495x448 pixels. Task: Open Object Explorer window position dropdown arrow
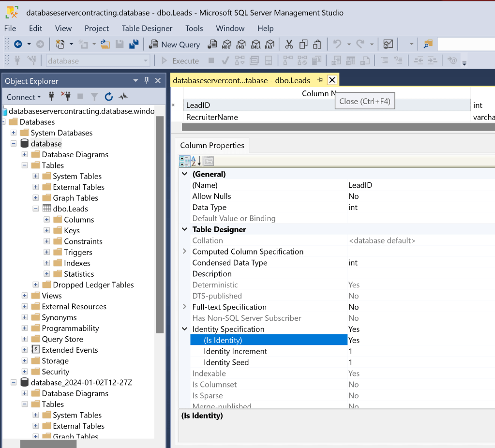136,80
